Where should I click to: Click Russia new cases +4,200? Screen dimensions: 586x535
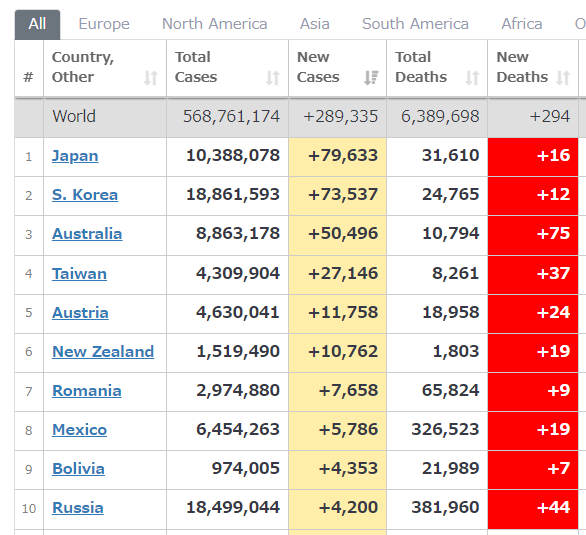(x=348, y=507)
